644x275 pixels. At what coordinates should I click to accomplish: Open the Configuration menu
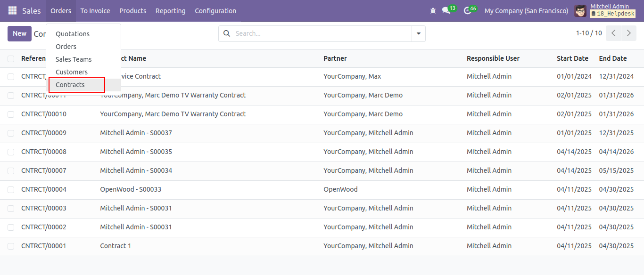[215, 10]
